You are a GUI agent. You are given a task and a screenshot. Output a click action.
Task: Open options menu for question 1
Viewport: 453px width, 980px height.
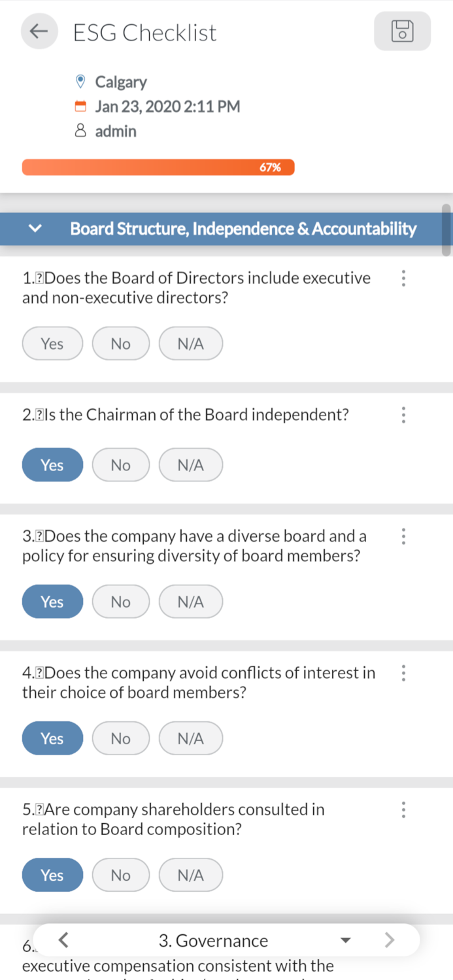403,279
